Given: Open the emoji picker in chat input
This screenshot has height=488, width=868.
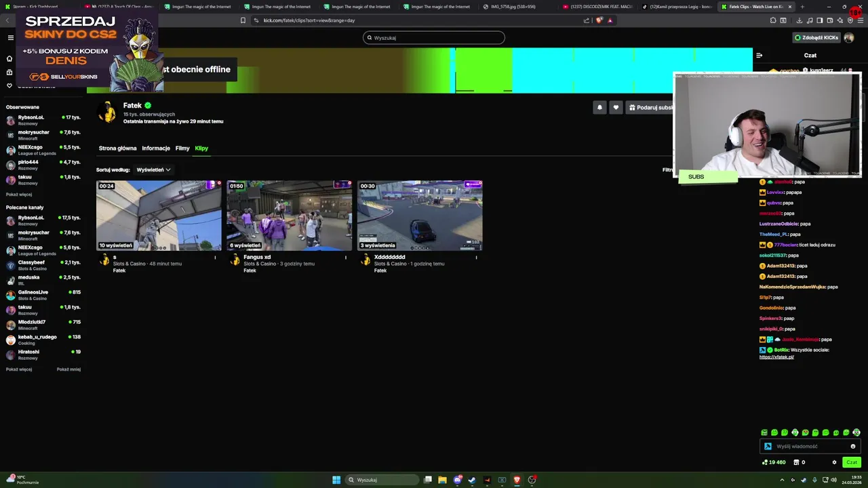Looking at the screenshot, I should 853,446.
